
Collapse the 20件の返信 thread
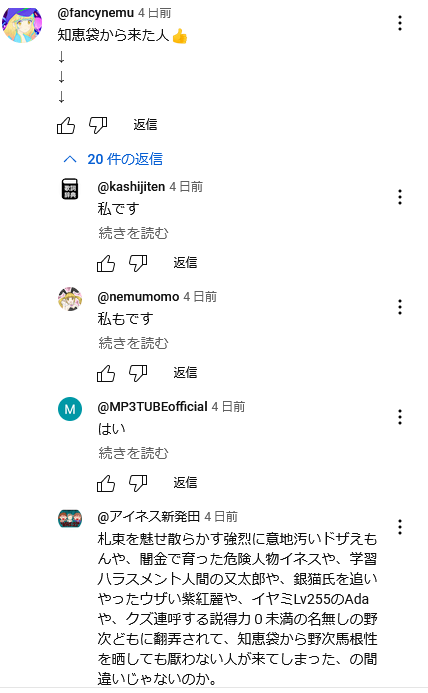113,159
